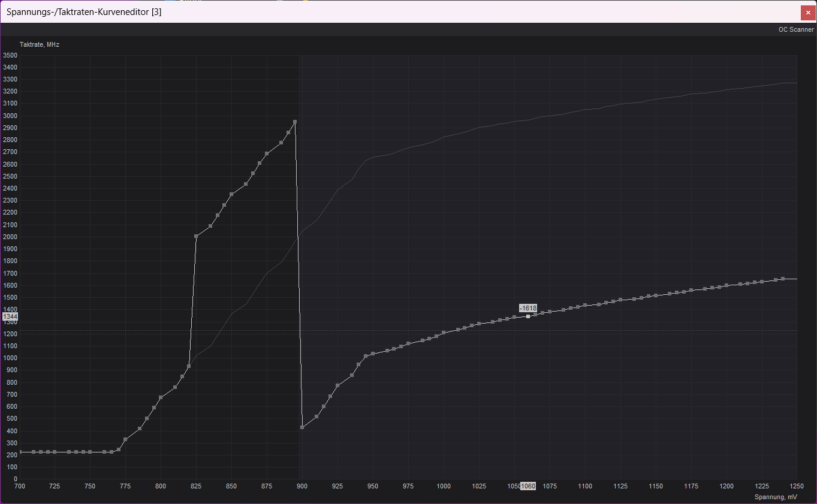
Task: Click the curve point at 1150 mV near 1515 MHz
Action: pos(656,295)
